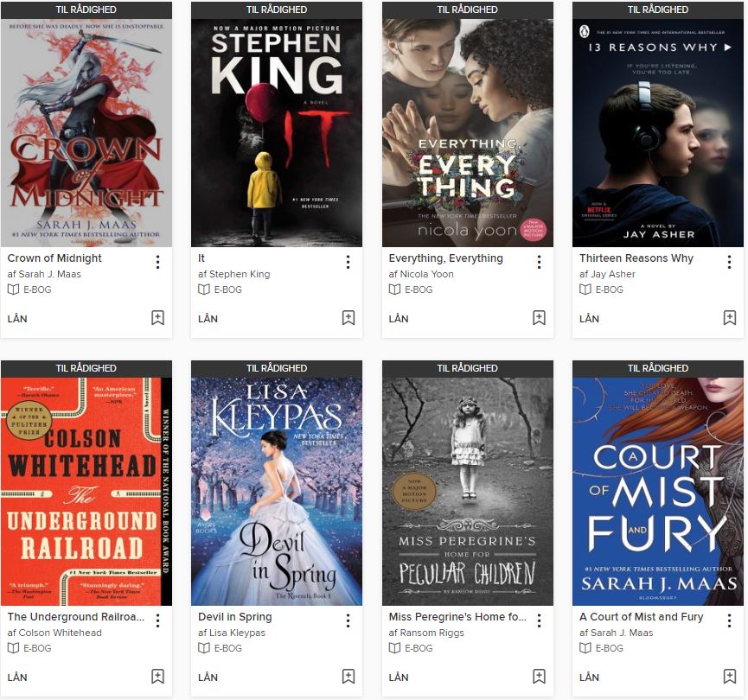Open more options for It
The width and height of the screenshot is (748, 700).
click(348, 262)
